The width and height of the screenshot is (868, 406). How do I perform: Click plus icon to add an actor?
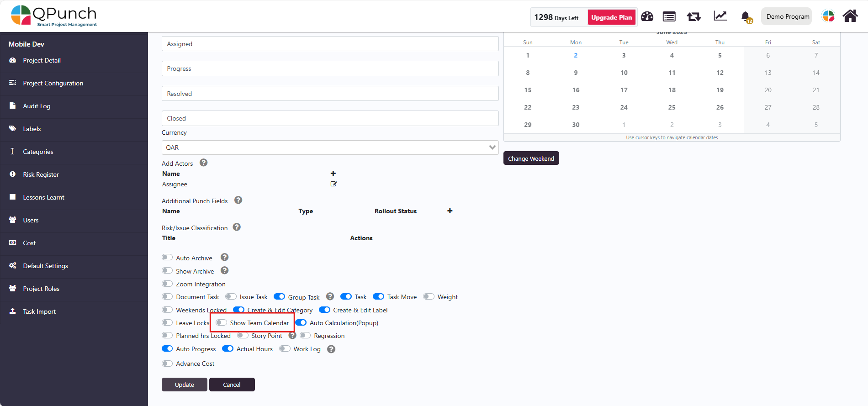(333, 174)
